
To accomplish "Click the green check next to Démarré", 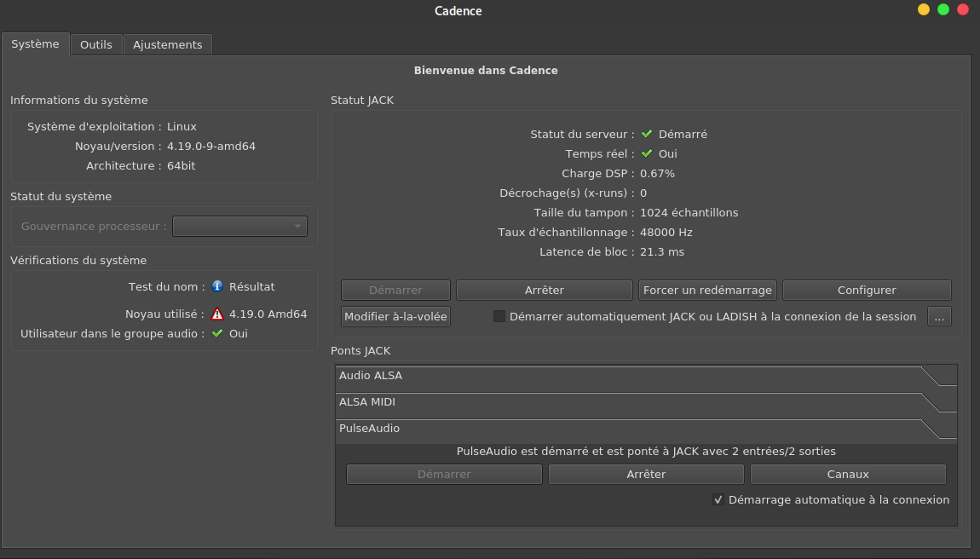I will click(647, 134).
